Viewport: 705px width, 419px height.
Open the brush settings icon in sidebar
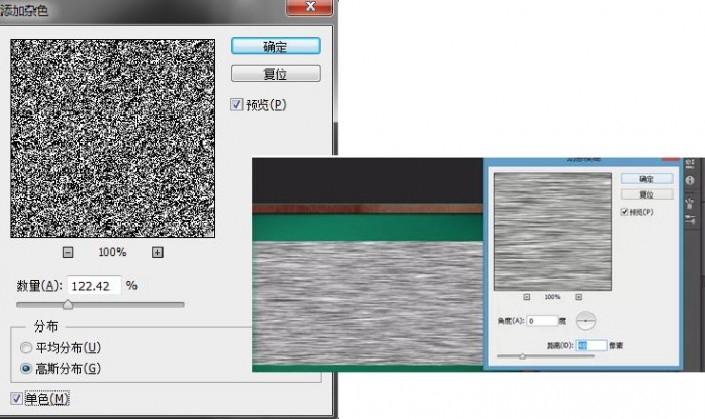[690, 219]
